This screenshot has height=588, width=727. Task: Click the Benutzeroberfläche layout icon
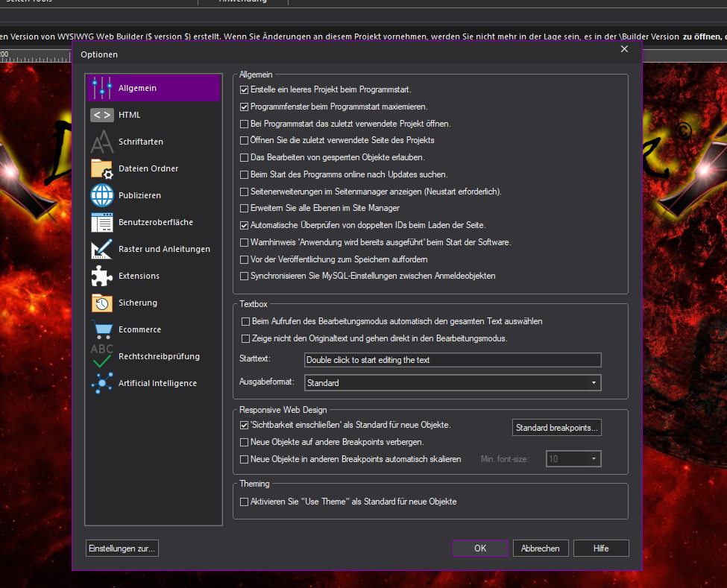point(102,222)
